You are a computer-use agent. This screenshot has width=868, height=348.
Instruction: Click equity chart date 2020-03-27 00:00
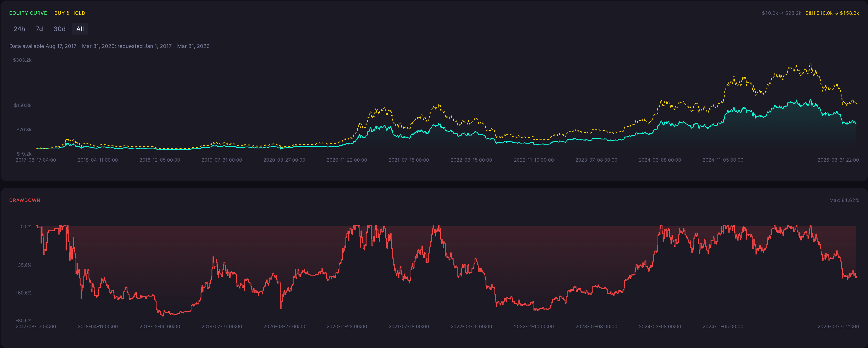(x=284, y=160)
